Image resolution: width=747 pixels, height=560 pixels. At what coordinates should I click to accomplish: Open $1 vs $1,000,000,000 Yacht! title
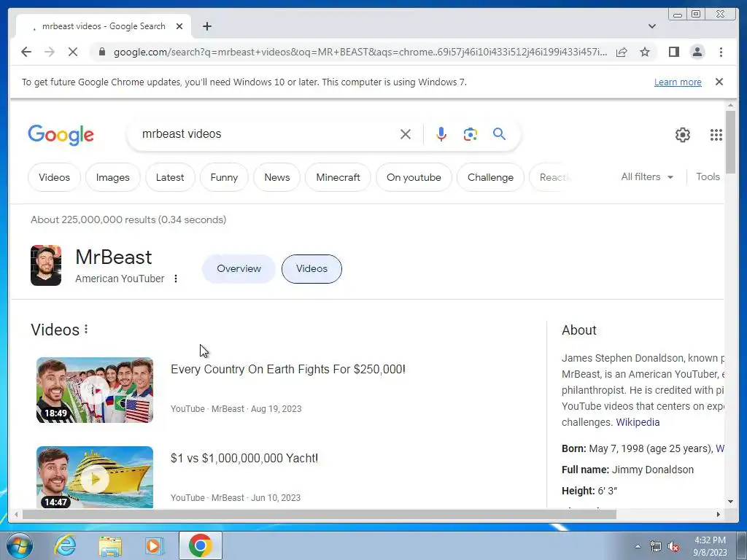[244, 459]
